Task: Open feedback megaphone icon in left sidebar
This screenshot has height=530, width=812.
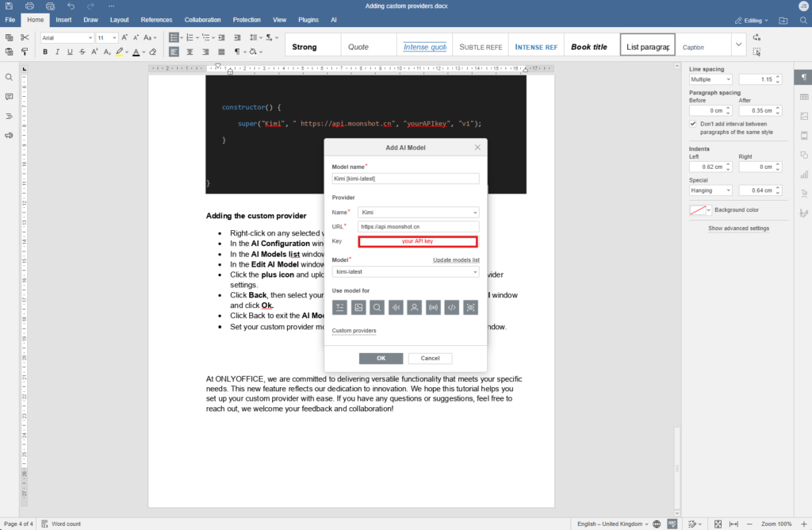Action: 9,135
